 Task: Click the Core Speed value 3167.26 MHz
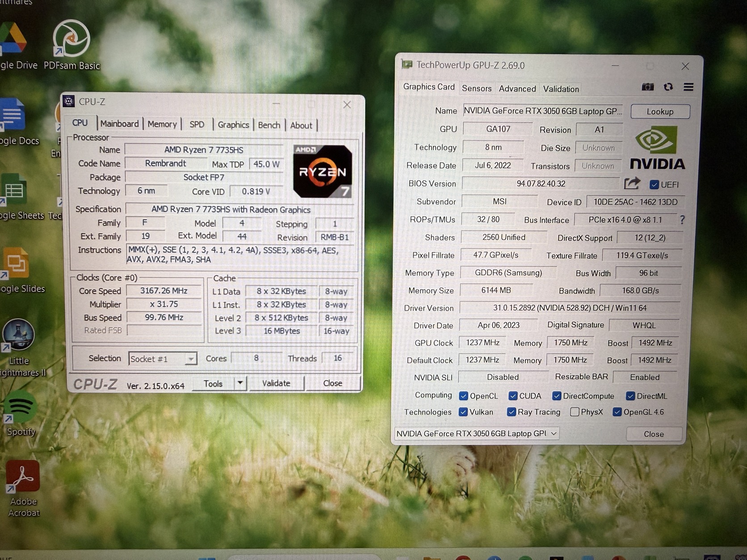click(x=164, y=291)
